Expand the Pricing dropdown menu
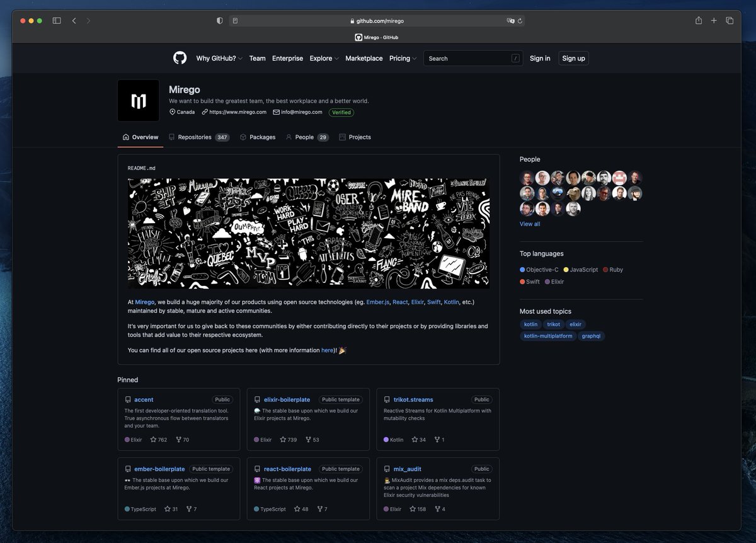The height and width of the screenshot is (543, 756). click(x=403, y=59)
